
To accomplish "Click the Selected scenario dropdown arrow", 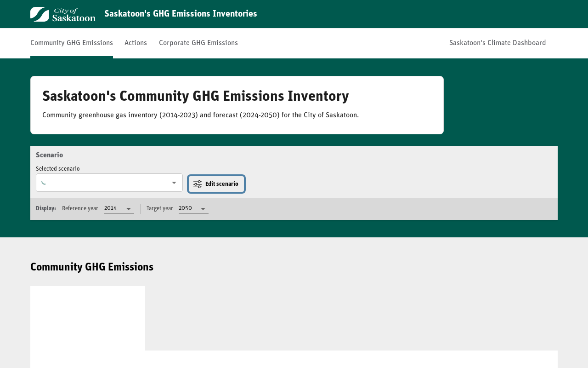I will click(174, 183).
